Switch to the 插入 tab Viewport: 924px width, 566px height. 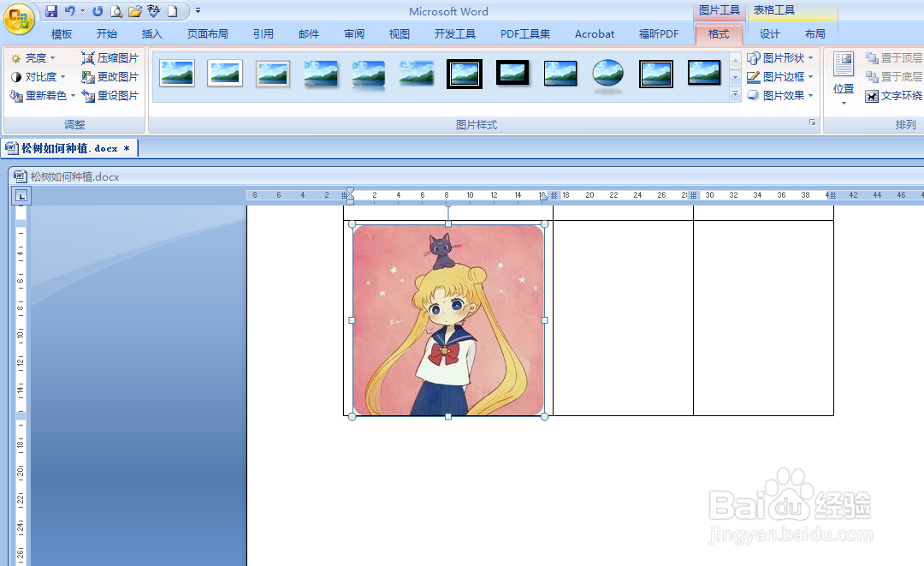pos(152,34)
